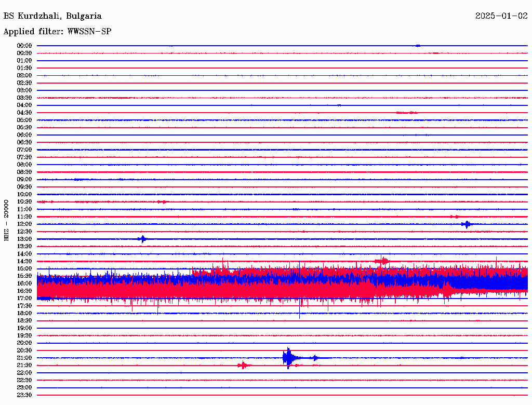Screen dimensions: 532x405
Task: Click the red event burst on 14:30 trace
Action: (x=382, y=261)
